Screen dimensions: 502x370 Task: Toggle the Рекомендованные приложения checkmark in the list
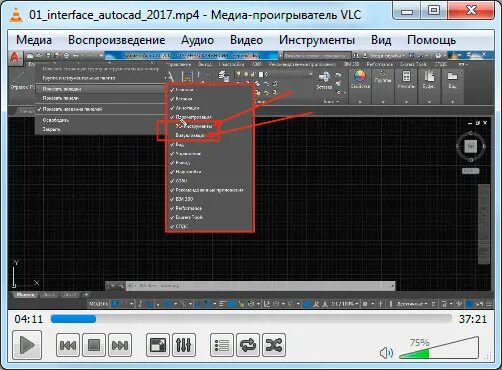210,190
